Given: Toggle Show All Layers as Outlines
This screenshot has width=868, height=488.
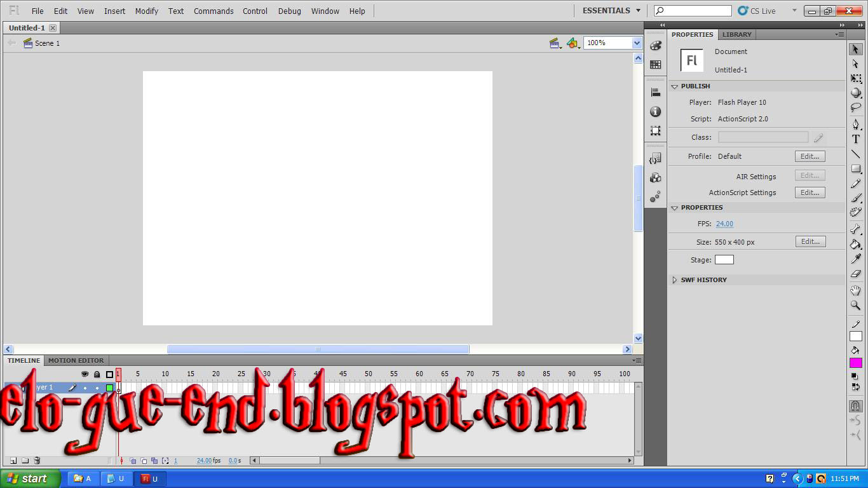Looking at the screenshot, I should point(109,374).
